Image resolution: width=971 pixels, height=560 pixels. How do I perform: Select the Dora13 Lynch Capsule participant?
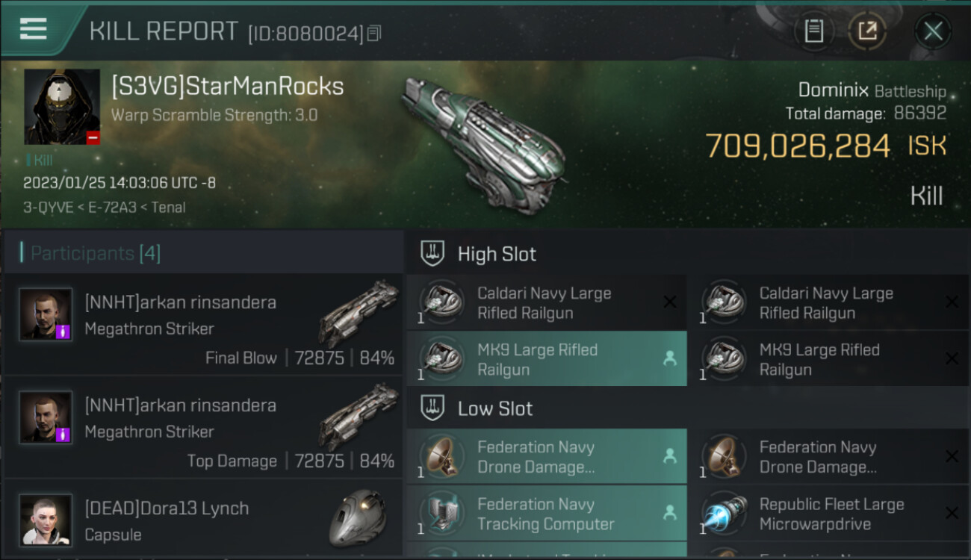coord(203,520)
